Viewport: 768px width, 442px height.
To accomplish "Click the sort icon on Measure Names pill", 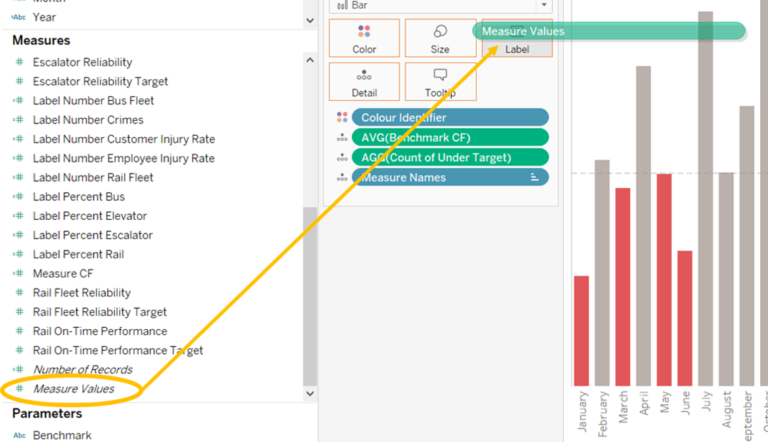I will click(534, 177).
